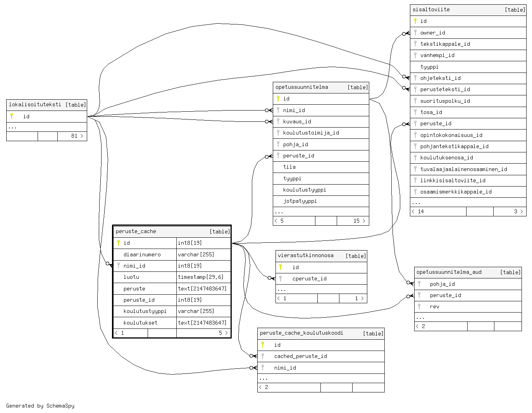Screen dimensions: 532x413
Task: Click the 81 children count in lokalisoituteksti
Action: pyautogui.click(x=74, y=136)
